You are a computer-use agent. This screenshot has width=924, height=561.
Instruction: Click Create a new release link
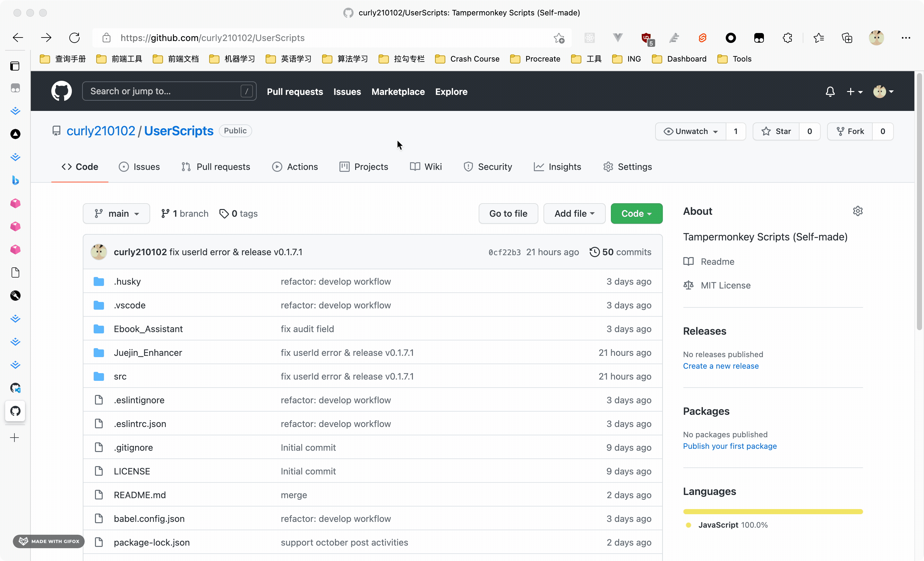(720, 366)
